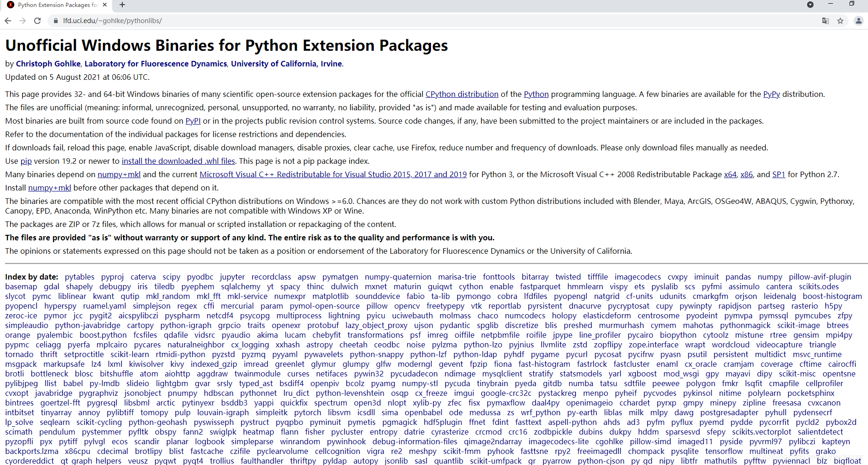The image size is (868, 465).
Task: Jump to statsmodels package entry
Action: coord(581,374)
